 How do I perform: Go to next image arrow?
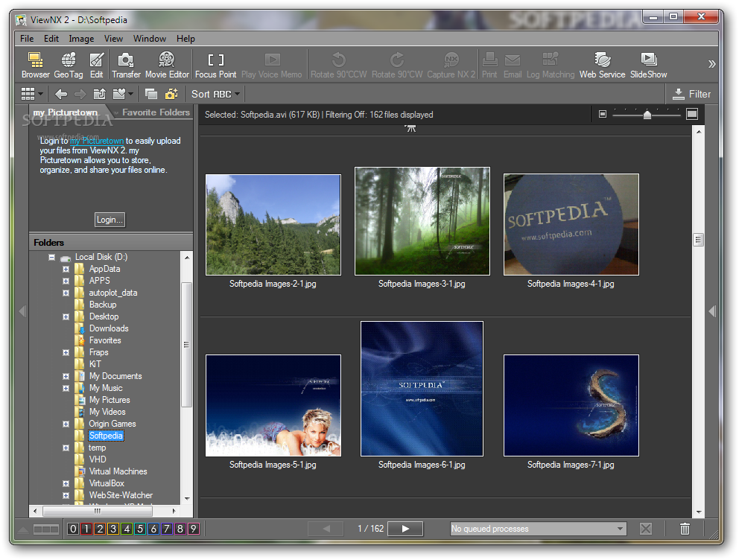(405, 529)
